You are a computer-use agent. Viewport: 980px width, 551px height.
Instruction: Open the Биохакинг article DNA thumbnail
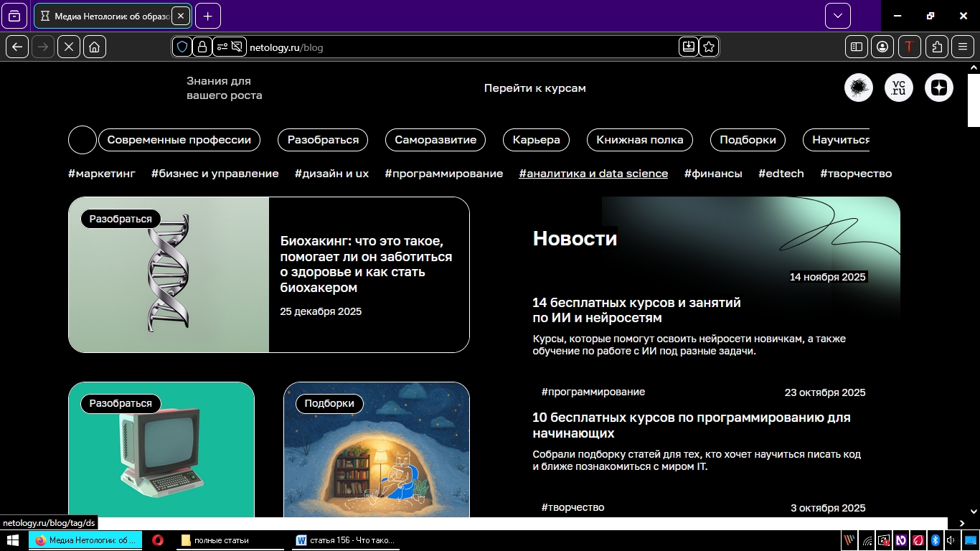169,275
